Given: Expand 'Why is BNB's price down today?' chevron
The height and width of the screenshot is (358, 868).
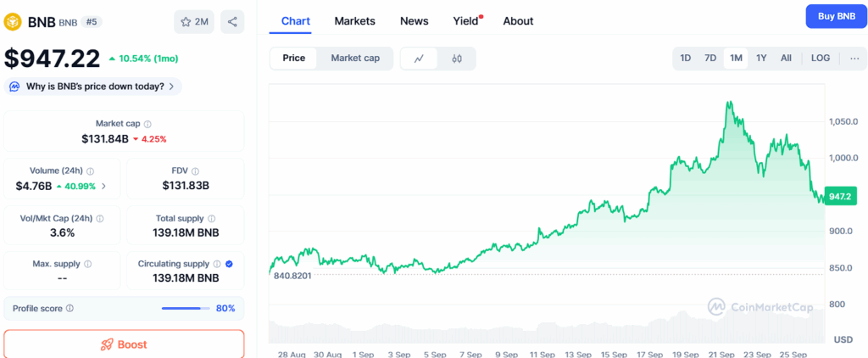Looking at the screenshot, I should [x=171, y=87].
